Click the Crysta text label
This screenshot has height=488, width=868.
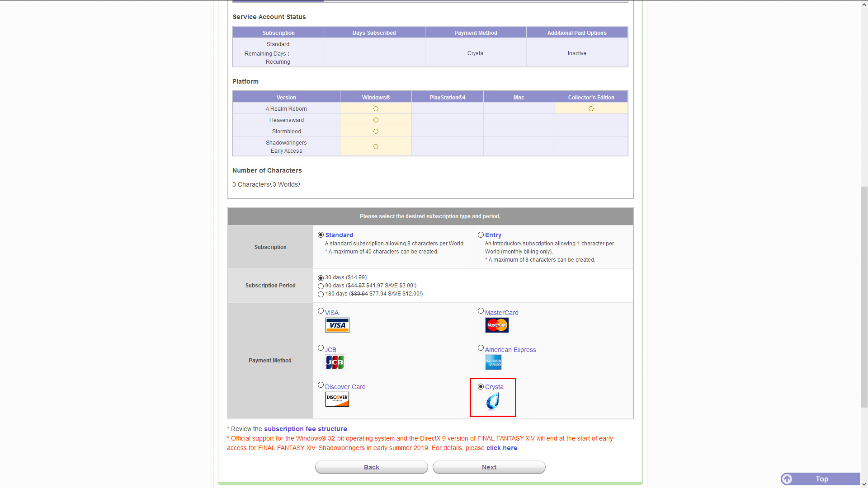tap(494, 387)
